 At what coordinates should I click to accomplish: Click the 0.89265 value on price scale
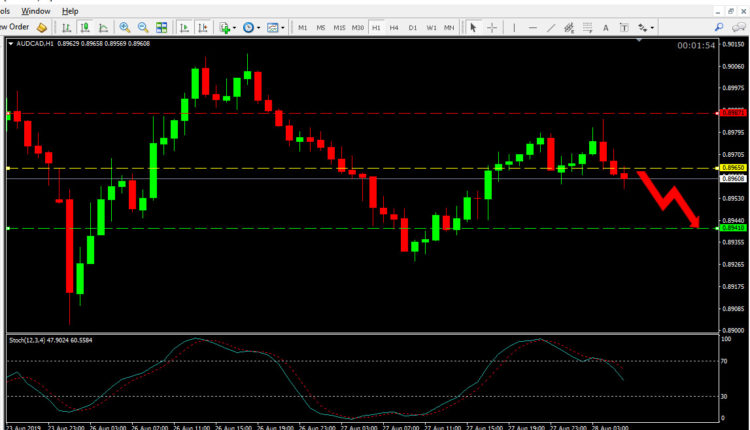[x=733, y=265]
